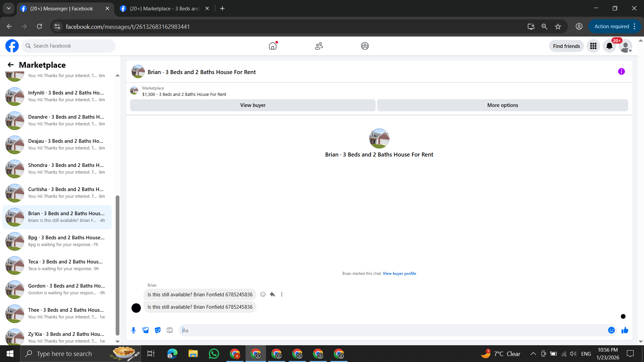Screen dimensions: 644x362
Task: Open the View buyer profile link
Action: [x=399, y=274]
